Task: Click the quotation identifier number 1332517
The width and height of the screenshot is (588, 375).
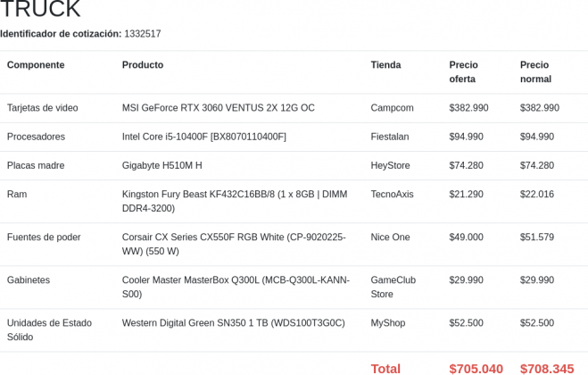Action: click(x=143, y=34)
